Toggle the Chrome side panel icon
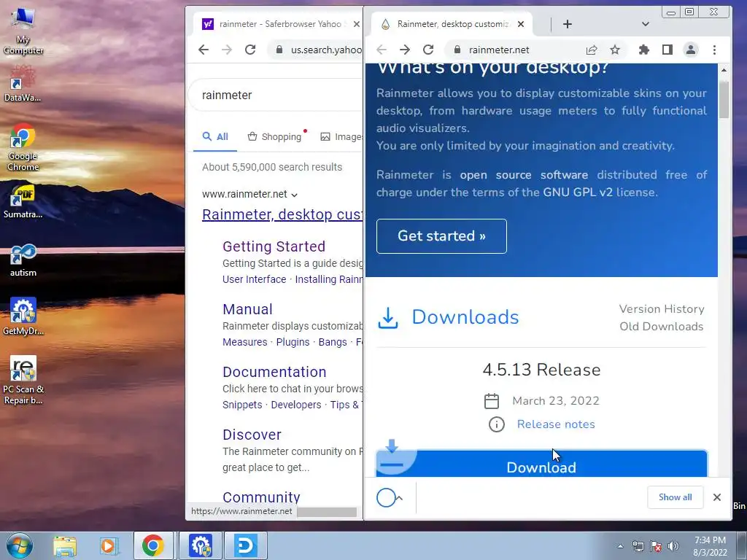 click(x=667, y=50)
